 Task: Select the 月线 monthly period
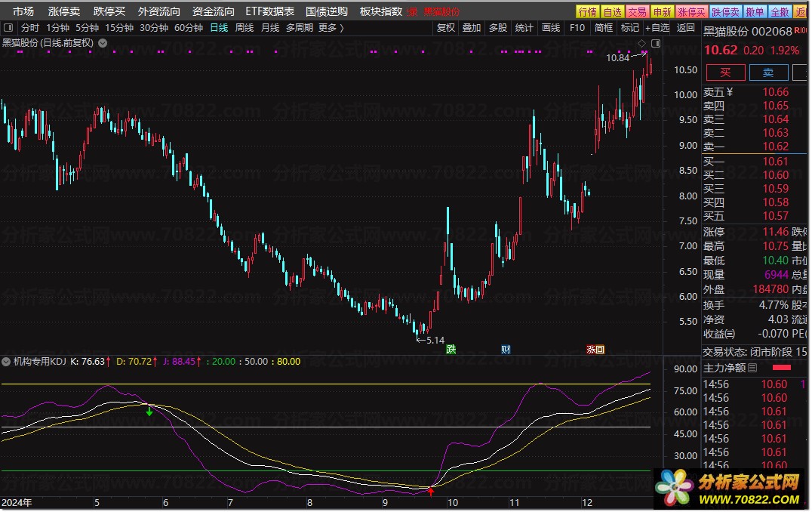pyautogui.click(x=270, y=27)
